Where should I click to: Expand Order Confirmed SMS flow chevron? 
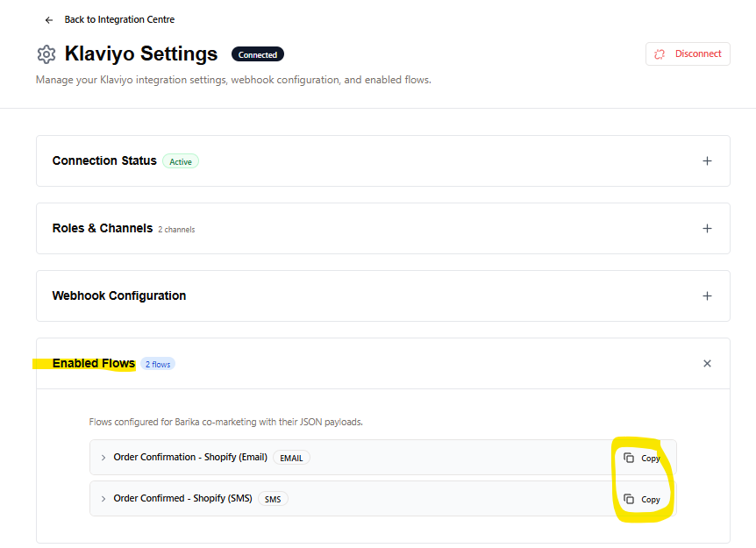(103, 499)
